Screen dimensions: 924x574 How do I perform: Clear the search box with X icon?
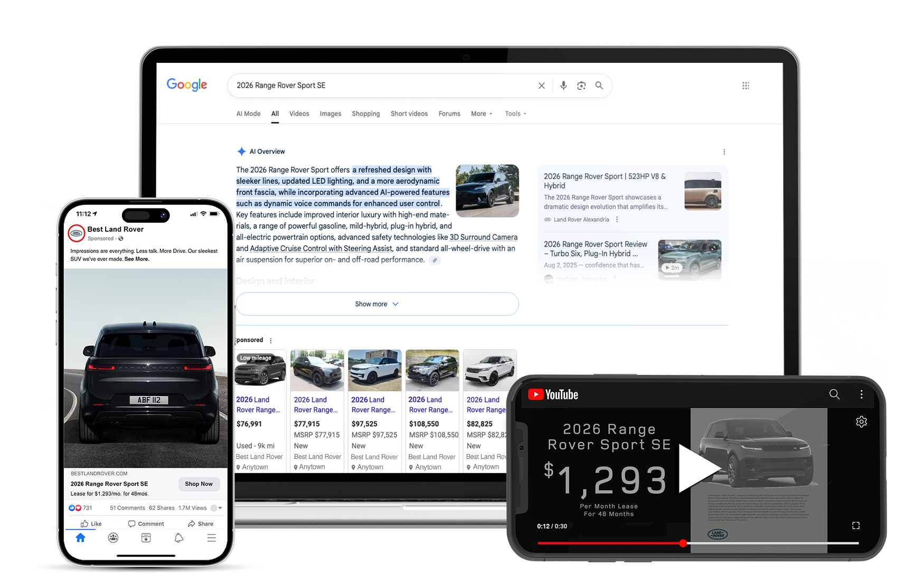tap(541, 86)
